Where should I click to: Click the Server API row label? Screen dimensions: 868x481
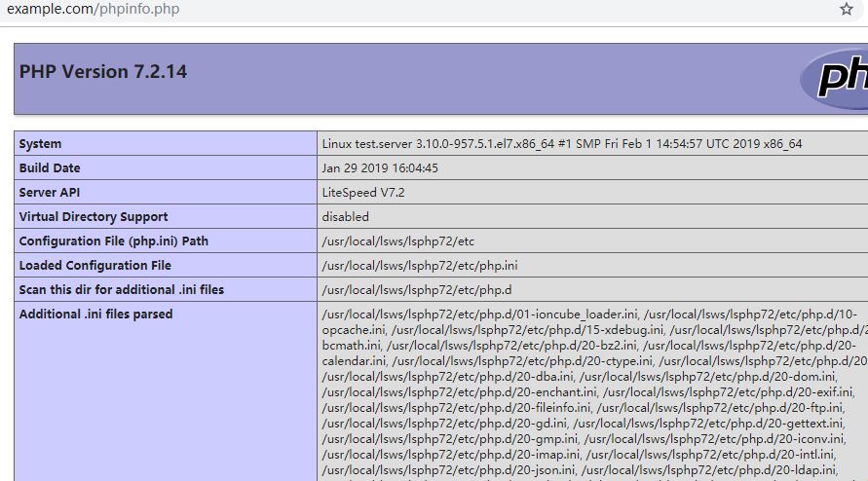click(50, 193)
